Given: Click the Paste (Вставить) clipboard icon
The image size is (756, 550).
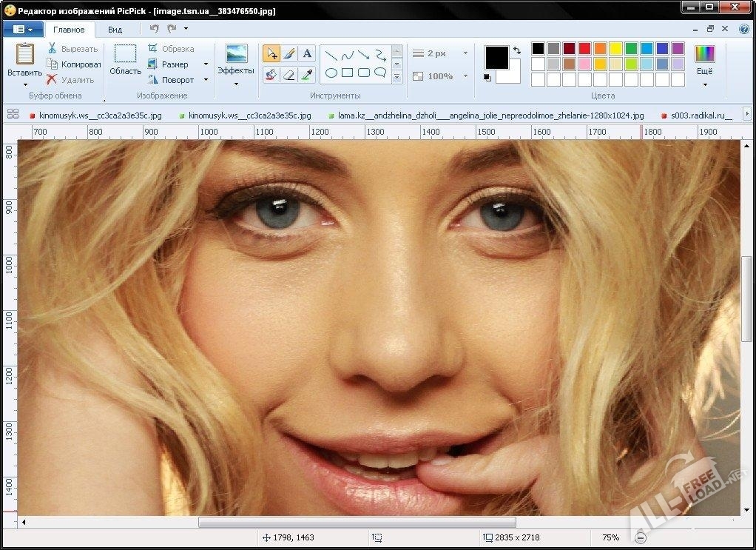Looking at the screenshot, I should 24,54.
